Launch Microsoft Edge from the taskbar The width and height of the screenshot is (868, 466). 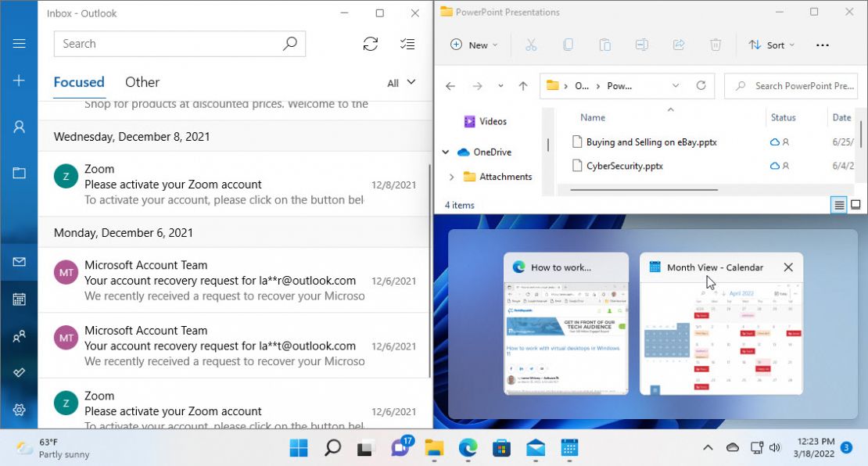click(x=468, y=447)
